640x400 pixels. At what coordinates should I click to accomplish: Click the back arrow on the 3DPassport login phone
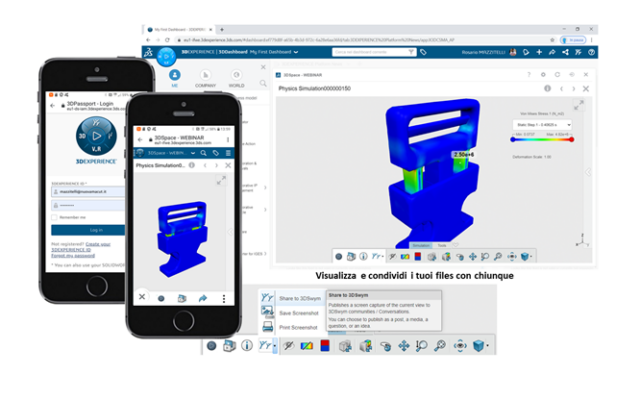coord(52,106)
